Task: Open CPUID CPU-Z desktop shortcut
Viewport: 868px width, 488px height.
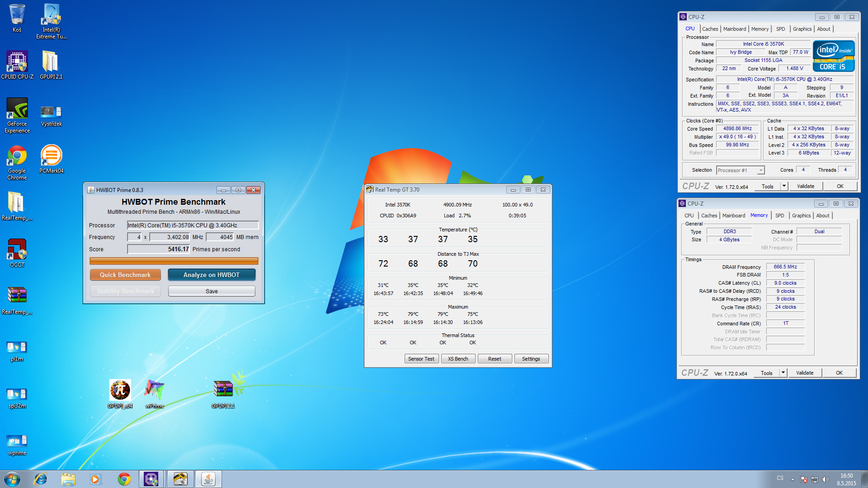Action: tap(17, 65)
